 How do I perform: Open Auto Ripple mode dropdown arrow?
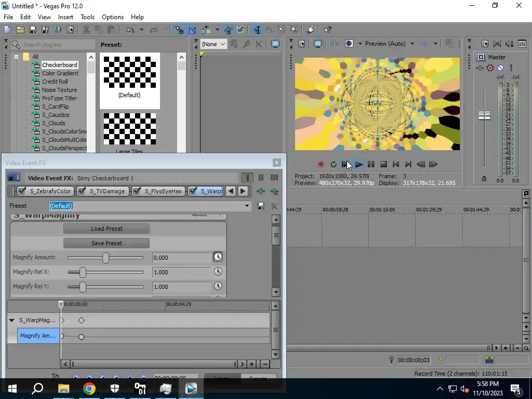tap(217, 30)
